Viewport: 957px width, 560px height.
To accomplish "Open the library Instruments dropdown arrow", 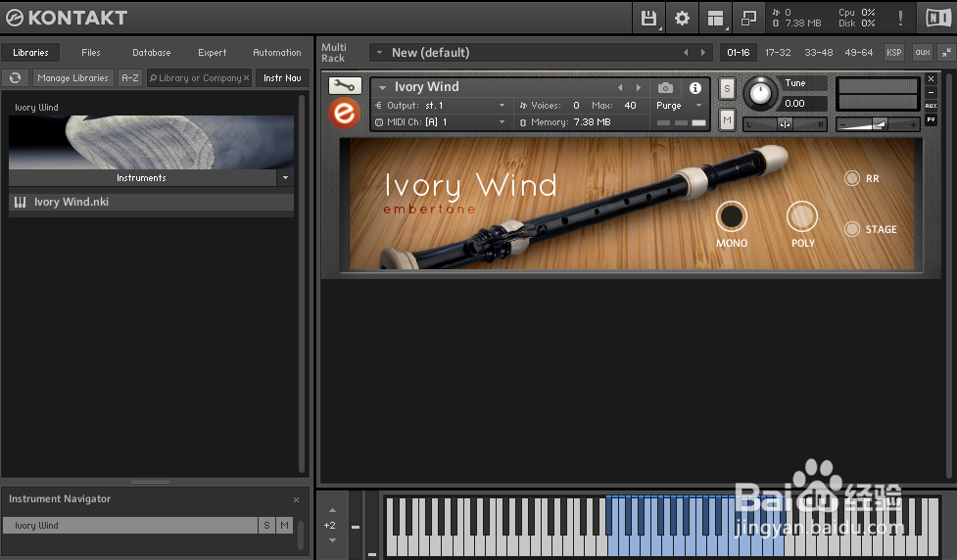I will click(x=285, y=177).
